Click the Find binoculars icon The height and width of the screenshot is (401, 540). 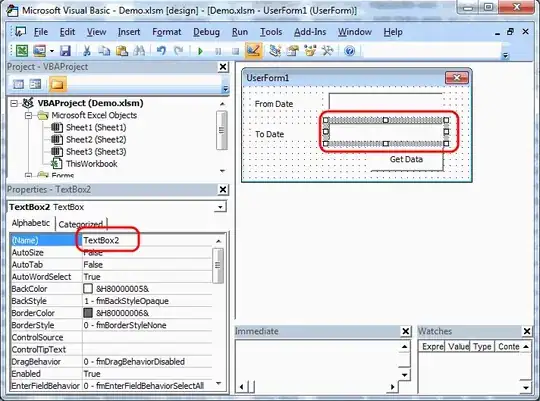coord(139,51)
